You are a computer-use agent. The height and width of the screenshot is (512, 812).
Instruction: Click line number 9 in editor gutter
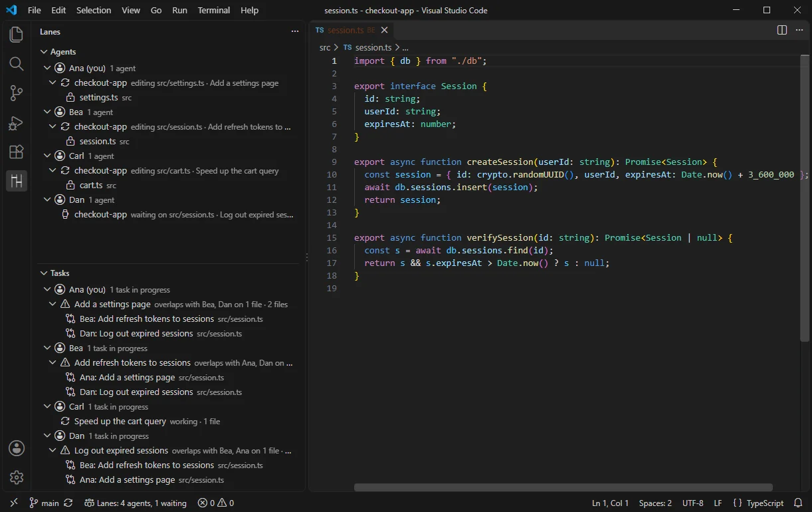pyautogui.click(x=334, y=162)
